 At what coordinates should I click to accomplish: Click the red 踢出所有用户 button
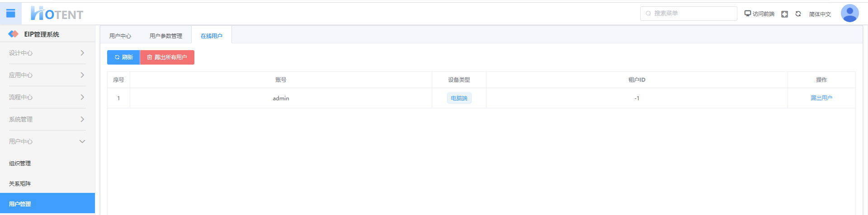tap(167, 57)
